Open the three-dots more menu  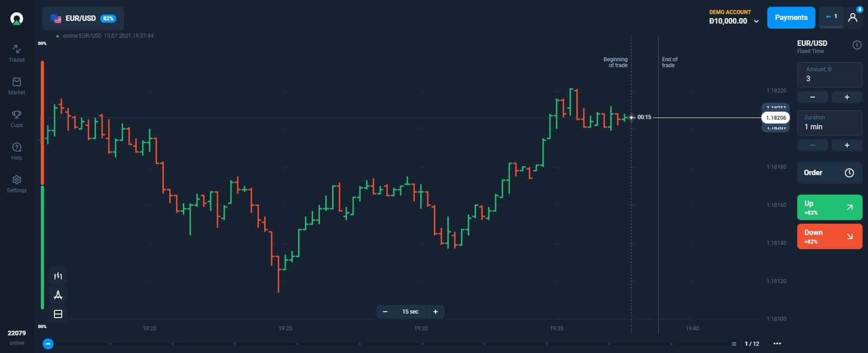click(777, 343)
